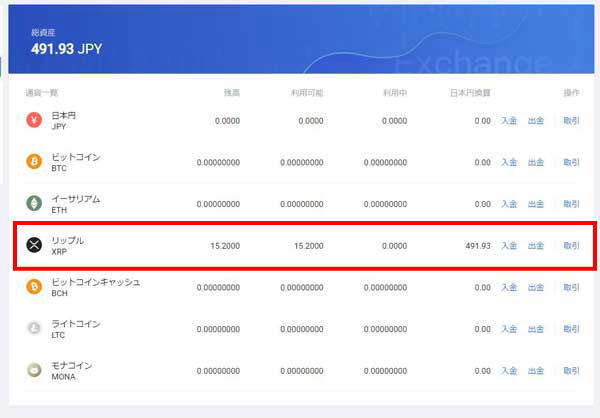Click the total assets 491.93 JPY amount

68,48
